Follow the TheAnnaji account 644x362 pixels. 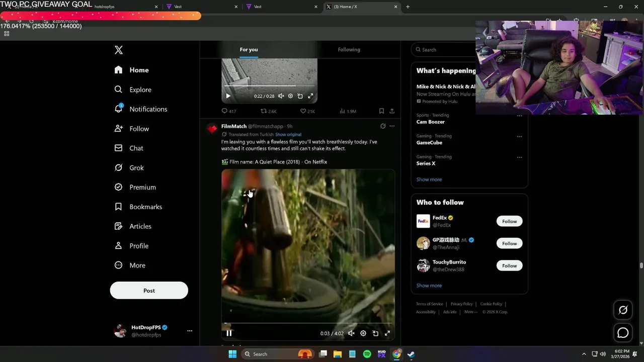[x=509, y=243]
